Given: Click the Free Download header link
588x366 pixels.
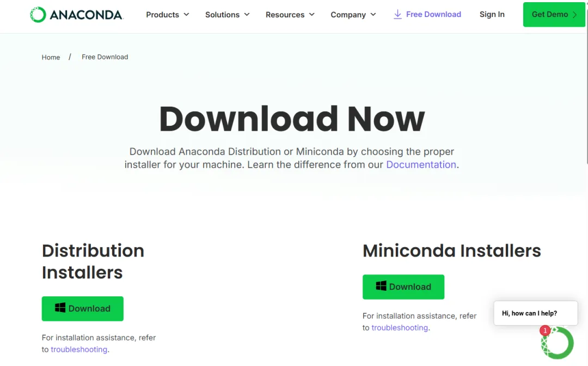Looking at the screenshot, I should coord(427,14).
